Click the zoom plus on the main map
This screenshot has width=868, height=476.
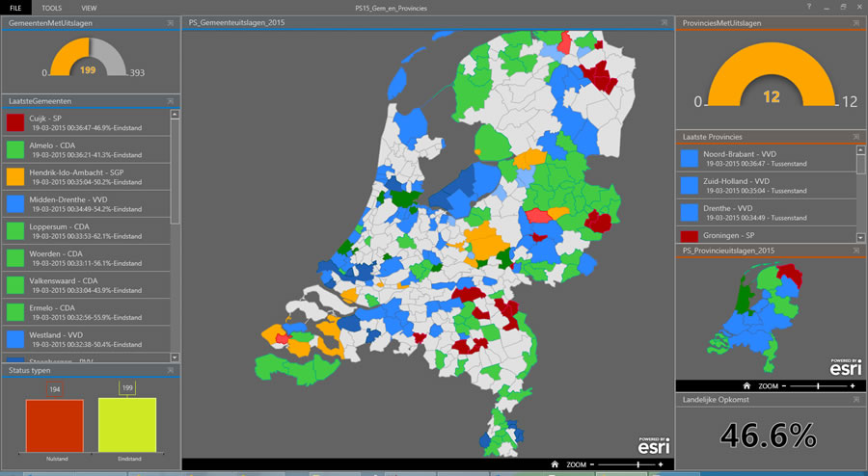click(x=661, y=464)
